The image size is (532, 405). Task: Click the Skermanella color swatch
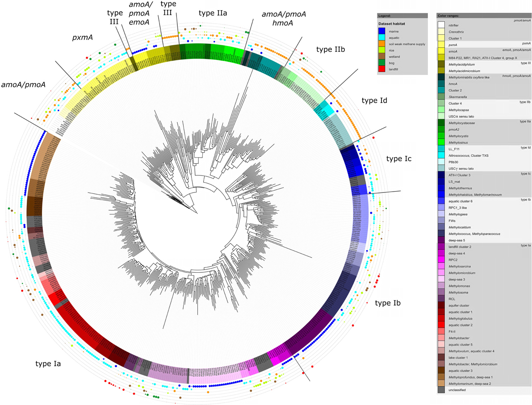[441, 96]
